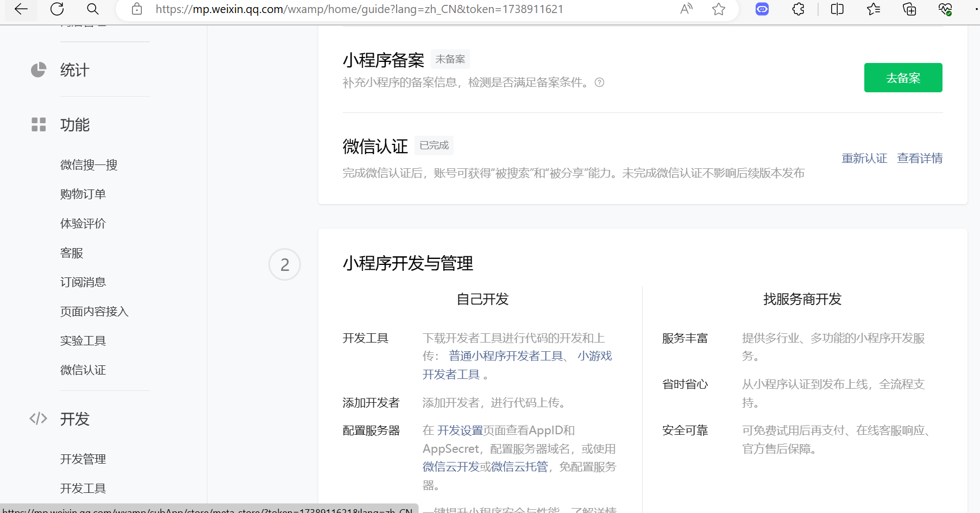Select 订阅消息 in sidebar
The width and height of the screenshot is (980, 513).
pyautogui.click(x=83, y=282)
